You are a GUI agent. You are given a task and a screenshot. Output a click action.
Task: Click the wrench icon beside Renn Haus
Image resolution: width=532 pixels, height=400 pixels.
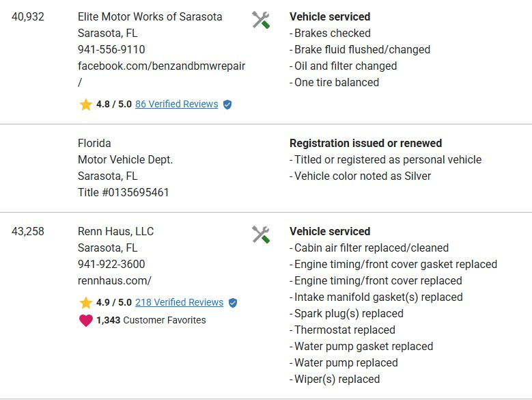point(260,235)
